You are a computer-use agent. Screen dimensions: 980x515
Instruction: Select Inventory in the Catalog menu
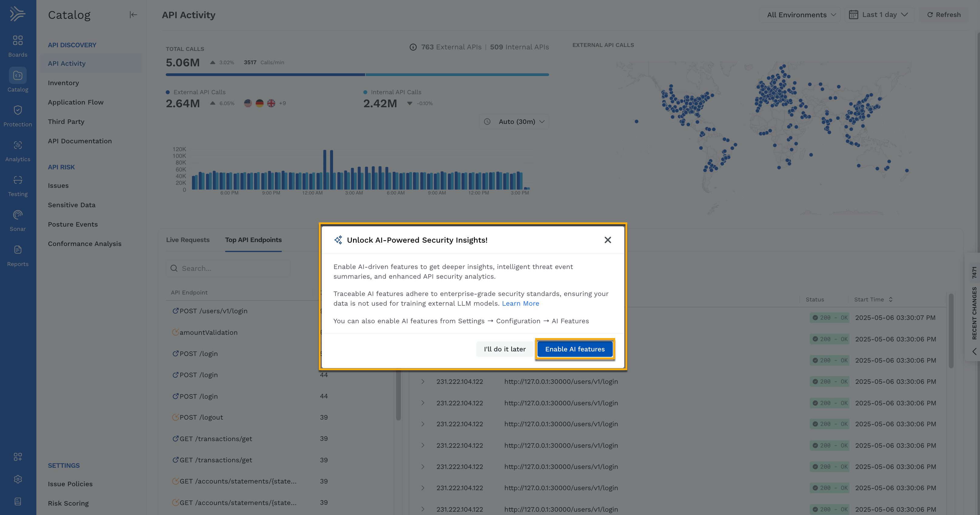[x=64, y=83]
